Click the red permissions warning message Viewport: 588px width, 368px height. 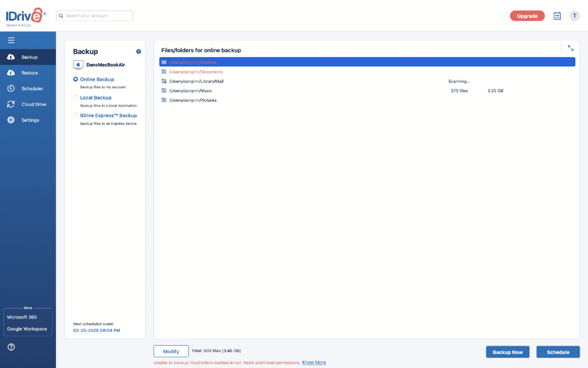[x=227, y=363]
